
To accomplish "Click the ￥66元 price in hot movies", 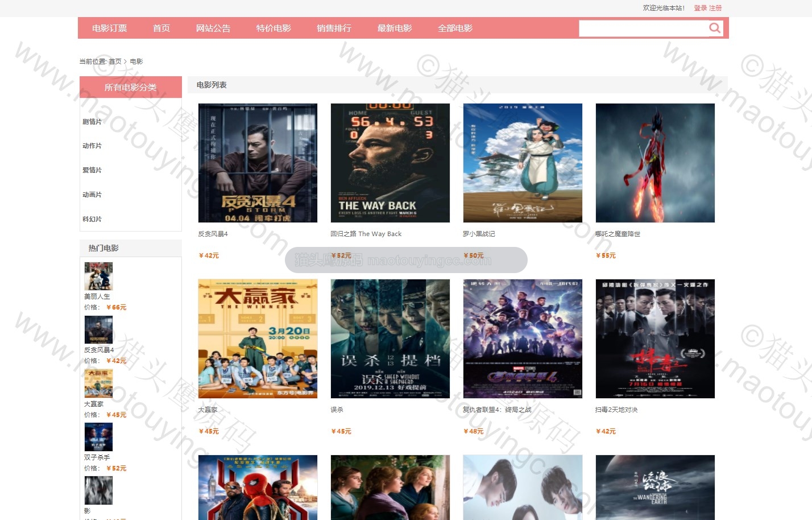I will (116, 307).
